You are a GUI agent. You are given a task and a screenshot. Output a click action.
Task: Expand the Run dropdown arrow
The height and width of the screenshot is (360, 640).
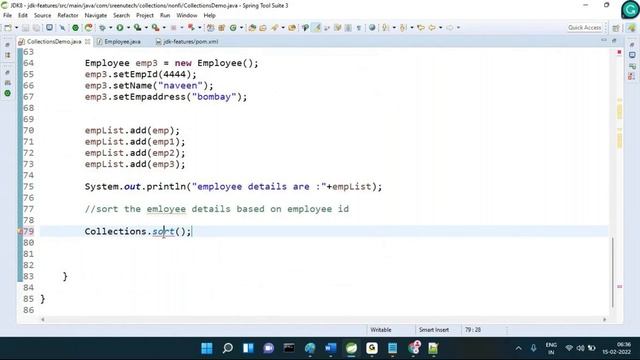128,28
